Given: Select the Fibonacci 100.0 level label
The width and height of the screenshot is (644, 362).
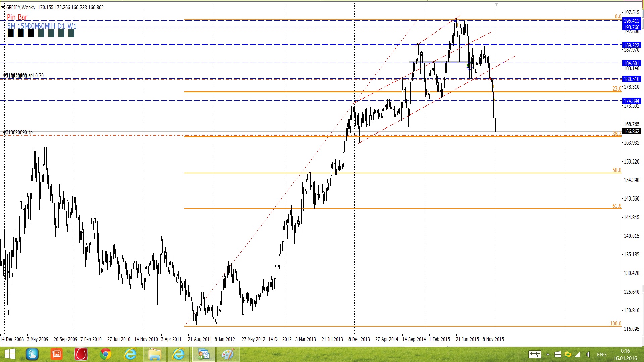Looking at the screenshot, I should coord(615,323).
